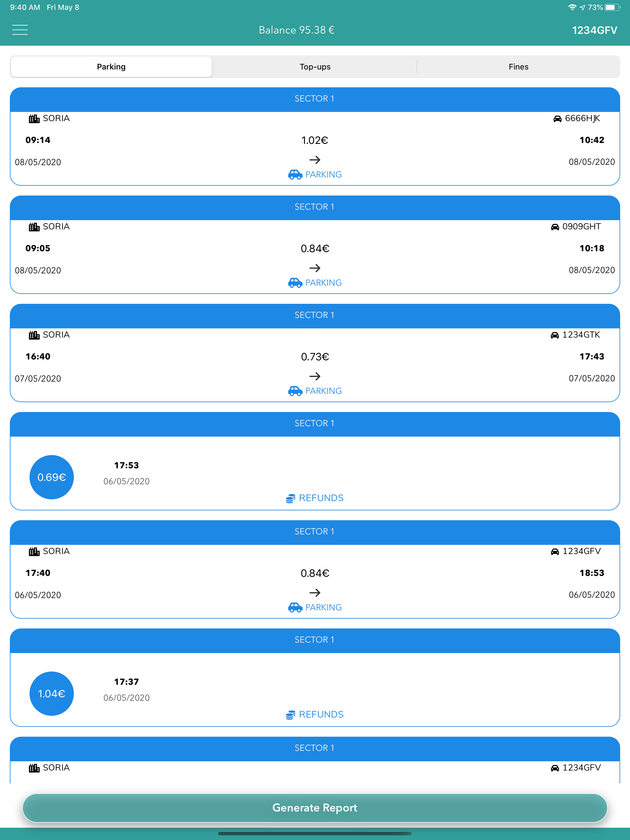Expand the SECTOR 1 header of the 0.73€ card
This screenshot has width=630, height=840.
point(315,315)
